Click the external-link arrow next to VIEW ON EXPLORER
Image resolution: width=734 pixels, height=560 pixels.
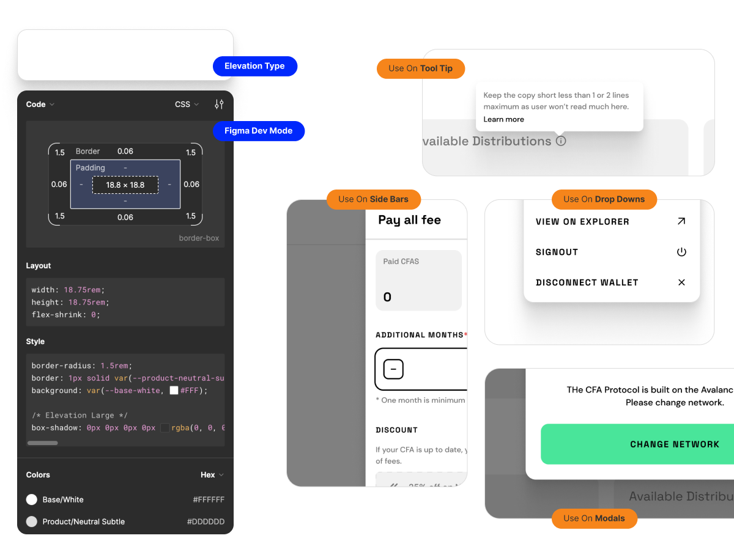pos(681,221)
